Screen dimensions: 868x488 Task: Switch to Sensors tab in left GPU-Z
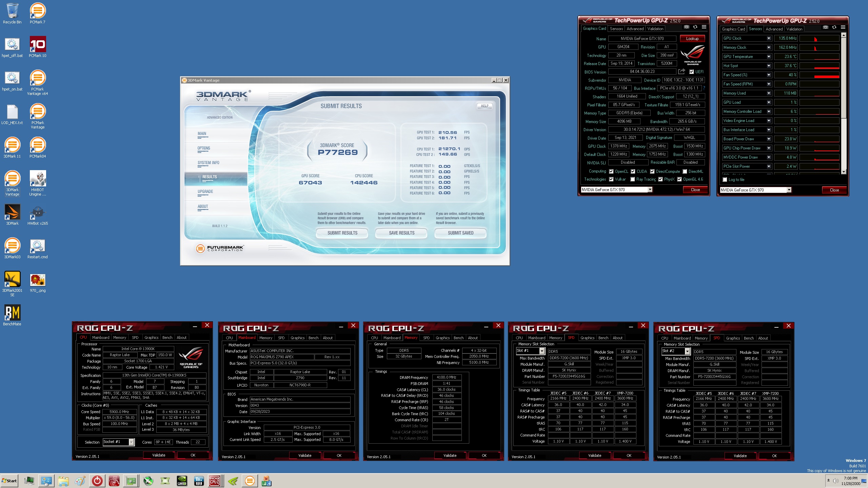click(616, 29)
